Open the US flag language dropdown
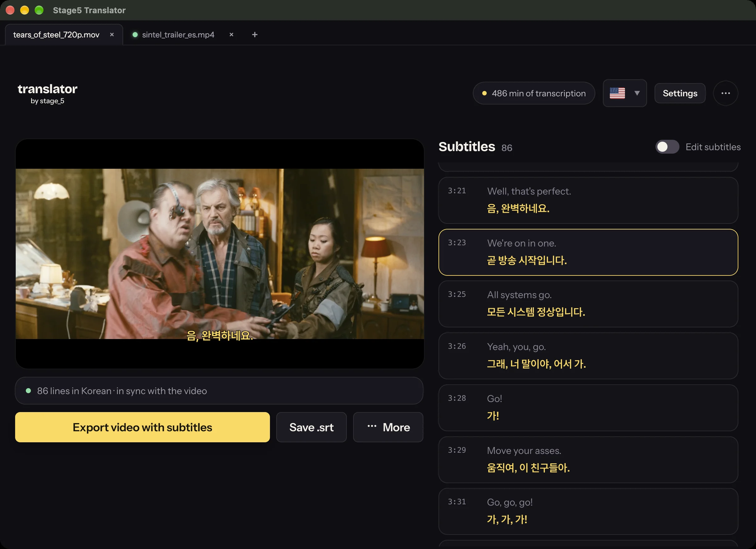 click(625, 93)
